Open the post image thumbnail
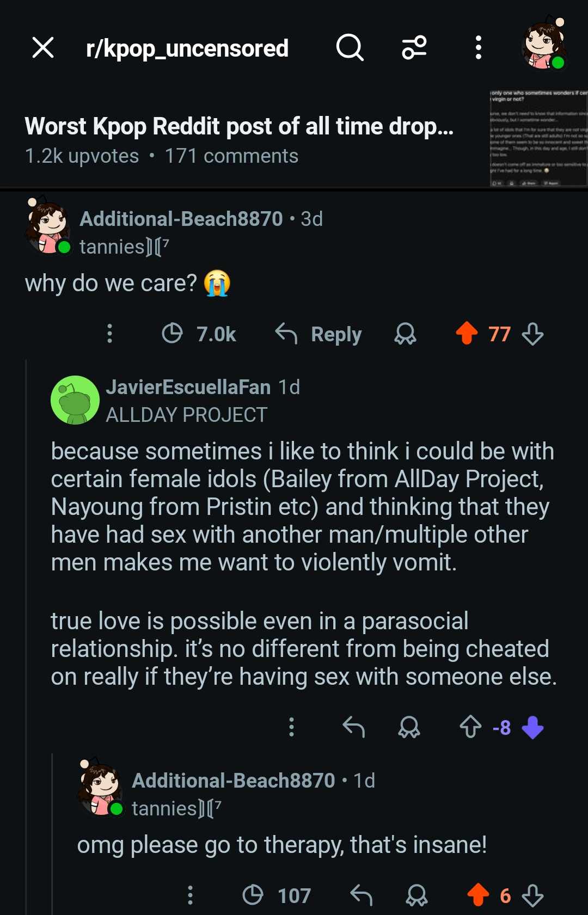The width and height of the screenshot is (588, 915). (538, 138)
